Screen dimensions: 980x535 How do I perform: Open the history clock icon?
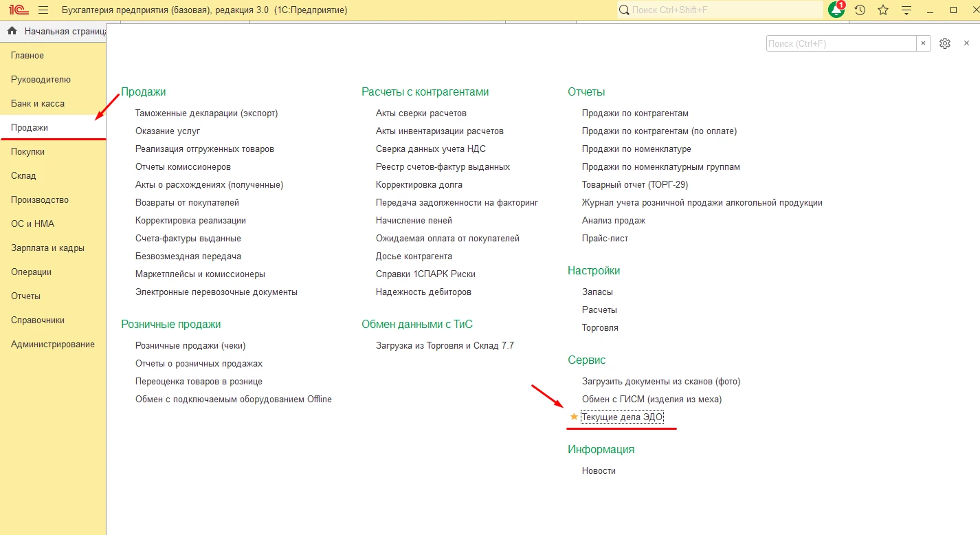860,10
